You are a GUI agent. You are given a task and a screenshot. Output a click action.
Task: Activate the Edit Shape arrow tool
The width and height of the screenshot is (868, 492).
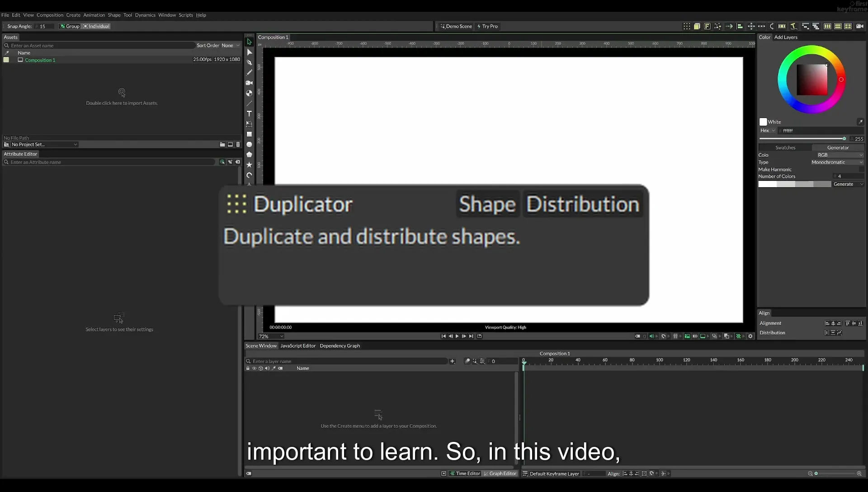click(249, 52)
